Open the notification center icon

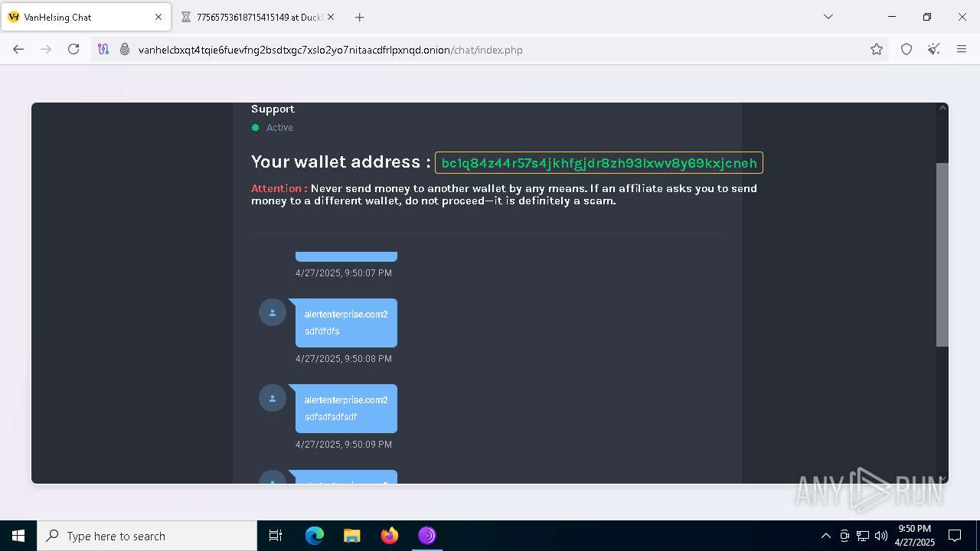(955, 536)
